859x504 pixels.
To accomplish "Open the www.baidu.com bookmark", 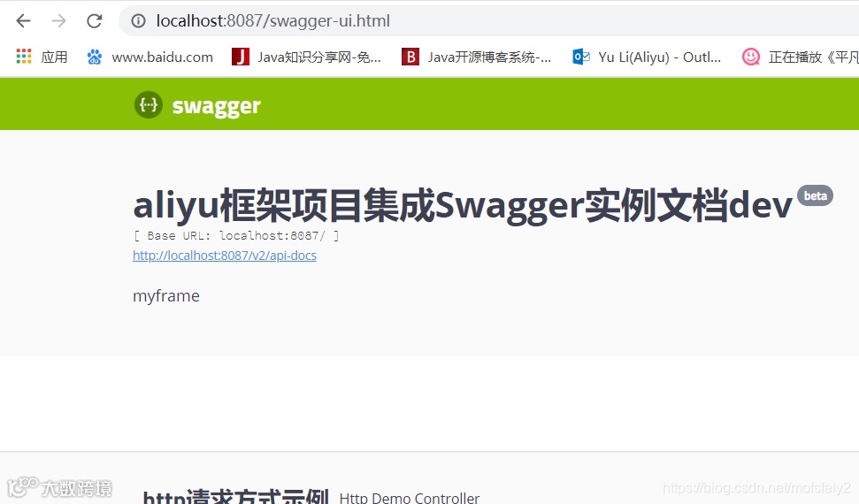I will [x=162, y=57].
